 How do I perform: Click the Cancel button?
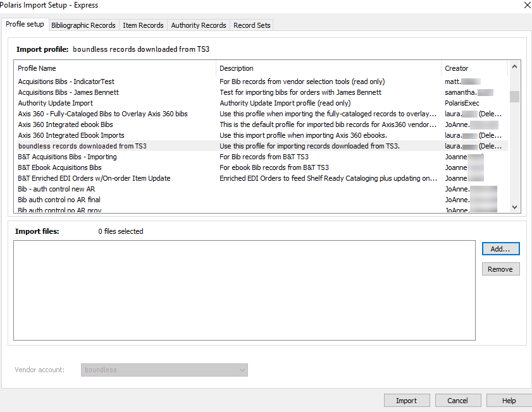coord(457,401)
